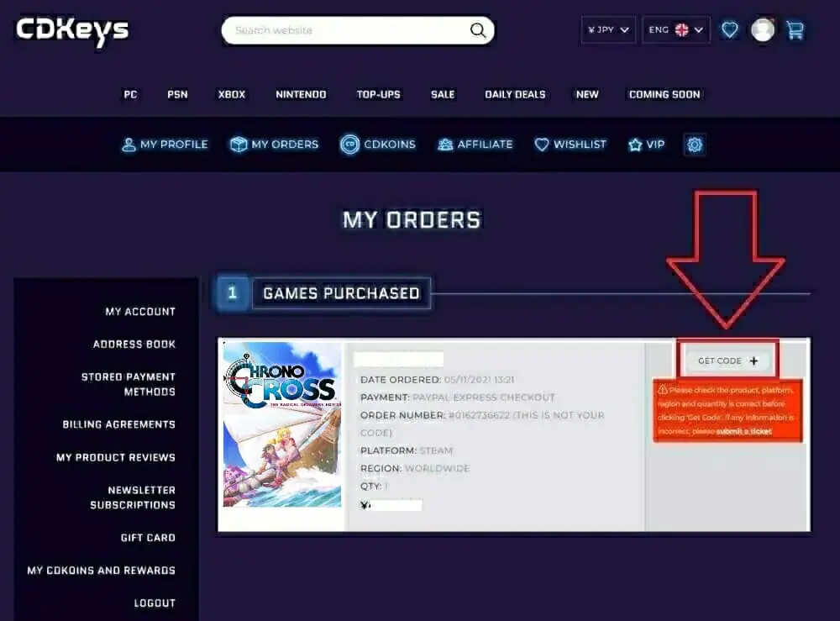The width and height of the screenshot is (840, 621).
Task: Open the shopping cart icon
Action: (x=795, y=30)
